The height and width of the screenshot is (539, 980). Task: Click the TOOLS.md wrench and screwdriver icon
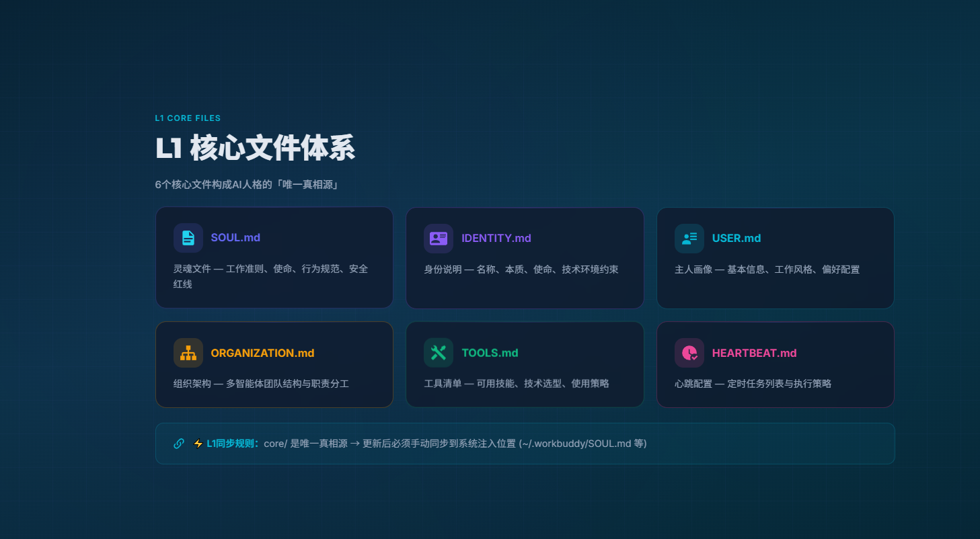tap(439, 353)
